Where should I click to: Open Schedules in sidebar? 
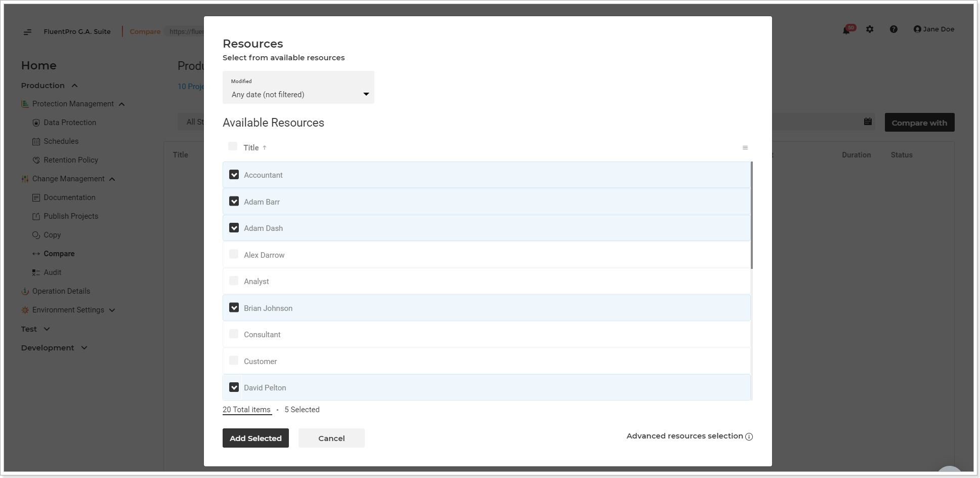pos(61,141)
